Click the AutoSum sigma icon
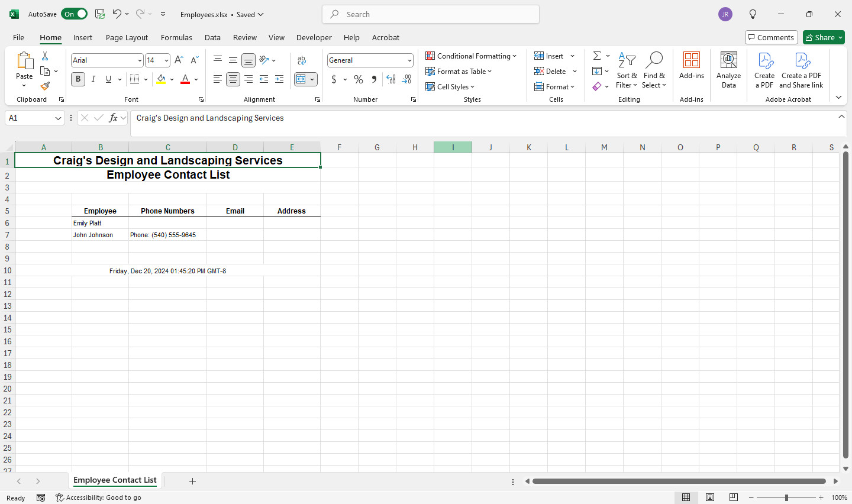The image size is (852, 504). click(x=597, y=56)
